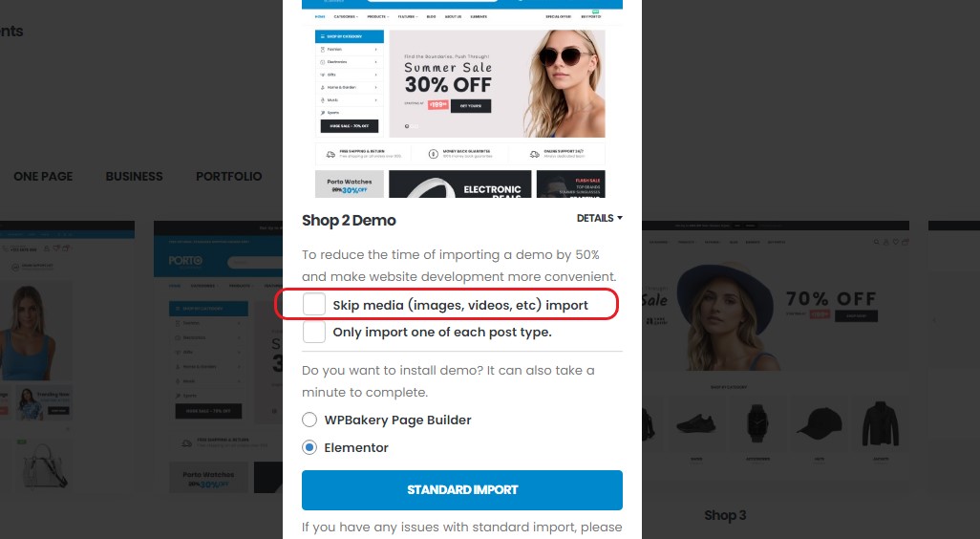Enable Only import one of each post type
The width and height of the screenshot is (980, 539).
[x=313, y=332]
